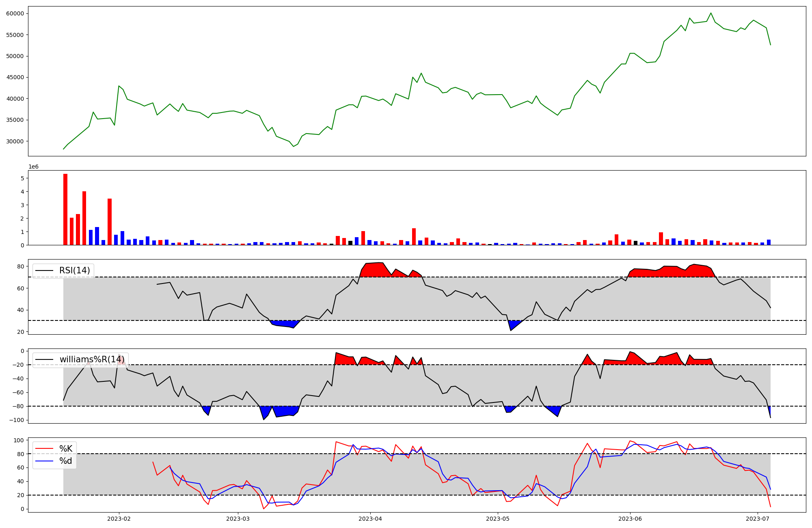Click the 60000 price axis tick label
812x528 pixels.
coord(15,13)
